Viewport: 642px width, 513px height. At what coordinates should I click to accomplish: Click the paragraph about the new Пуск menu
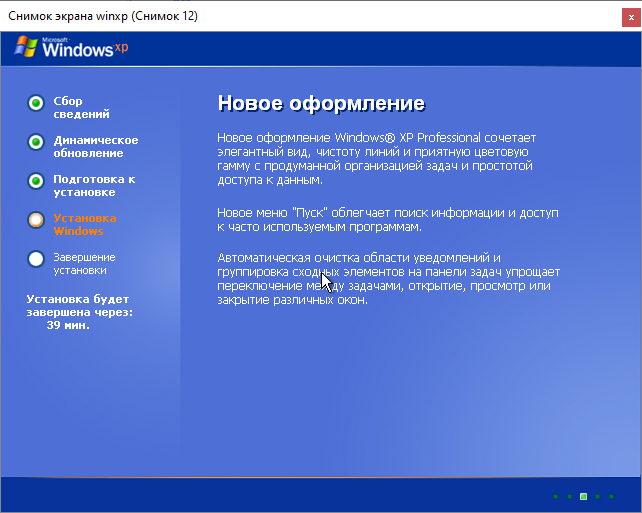point(387,219)
